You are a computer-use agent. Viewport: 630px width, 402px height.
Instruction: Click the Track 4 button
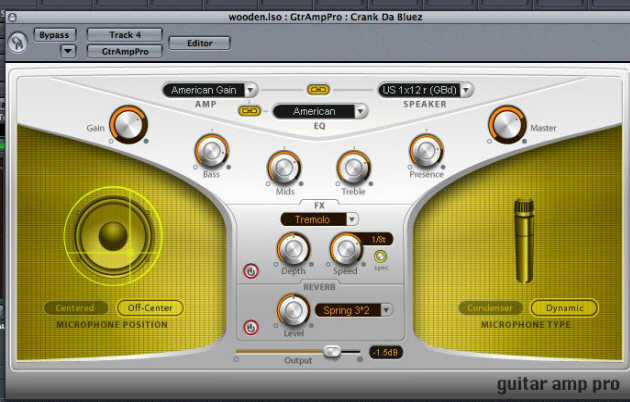[x=125, y=35]
